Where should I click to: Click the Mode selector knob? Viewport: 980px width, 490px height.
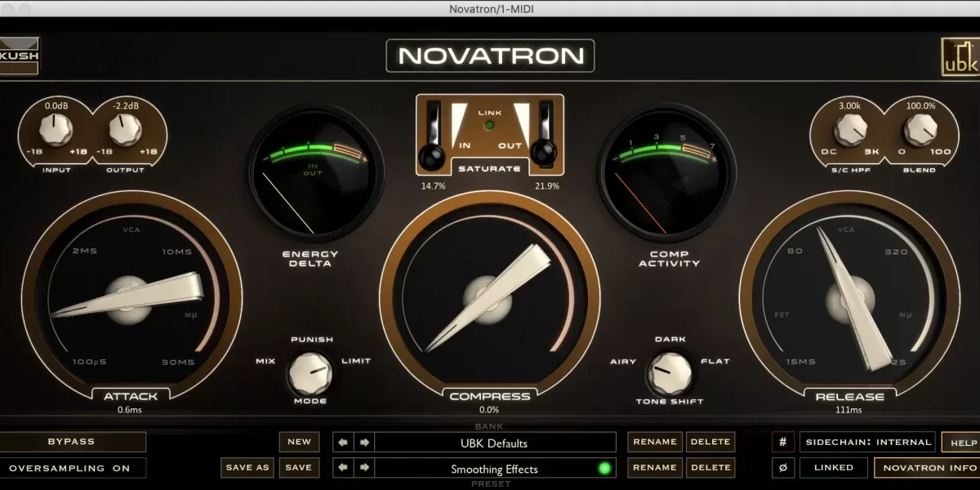coord(310,372)
